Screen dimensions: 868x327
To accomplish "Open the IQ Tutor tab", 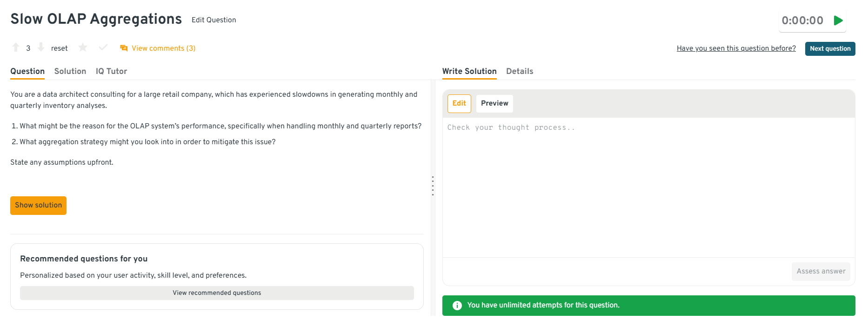I will (111, 71).
